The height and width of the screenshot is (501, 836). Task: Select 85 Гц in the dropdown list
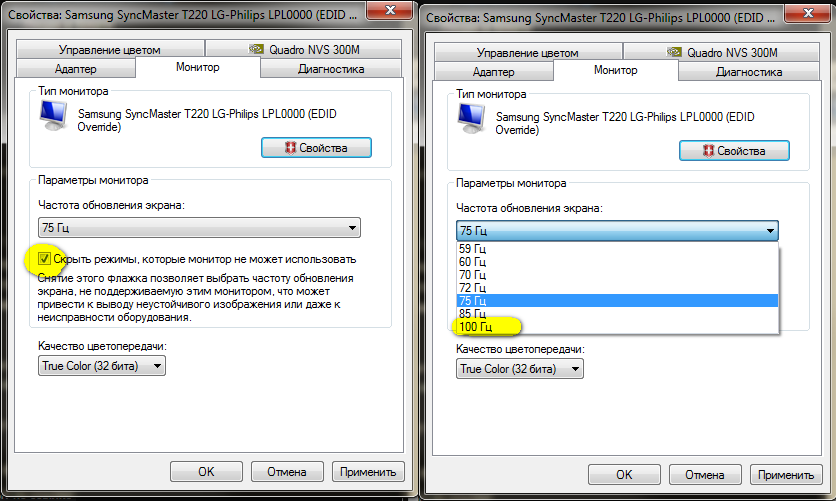point(617,313)
